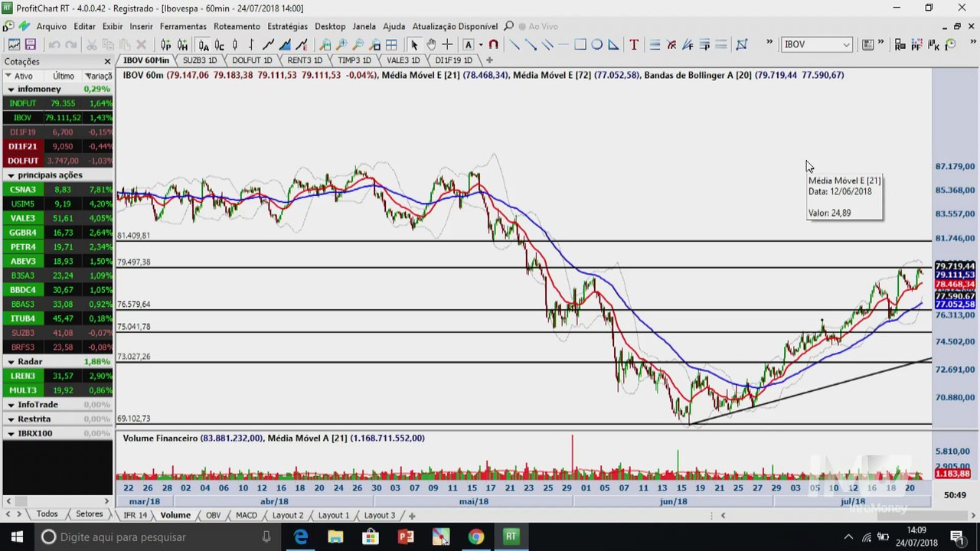The height and width of the screenshot is (551, 980).
Task: Select the hand pan tool
Action: coord(431,44)
